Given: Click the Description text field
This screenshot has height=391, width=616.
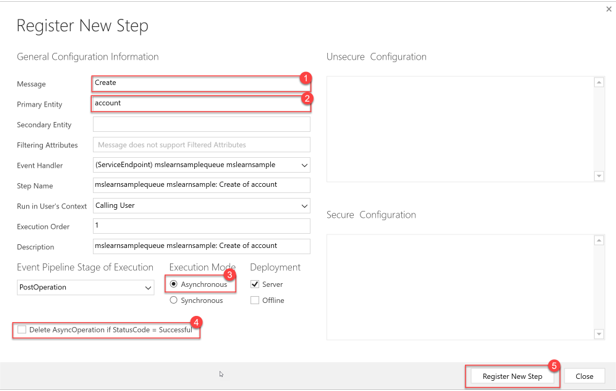Looking at the screenshot, I should point(202,246).
